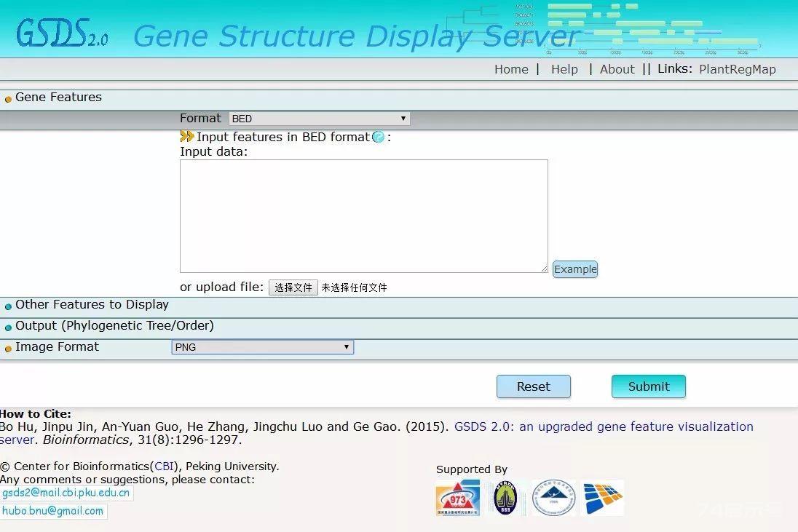This screenshot has height=532, width=798.
Task: Follow the PlantRegMap link
Action: click(738, 69)
